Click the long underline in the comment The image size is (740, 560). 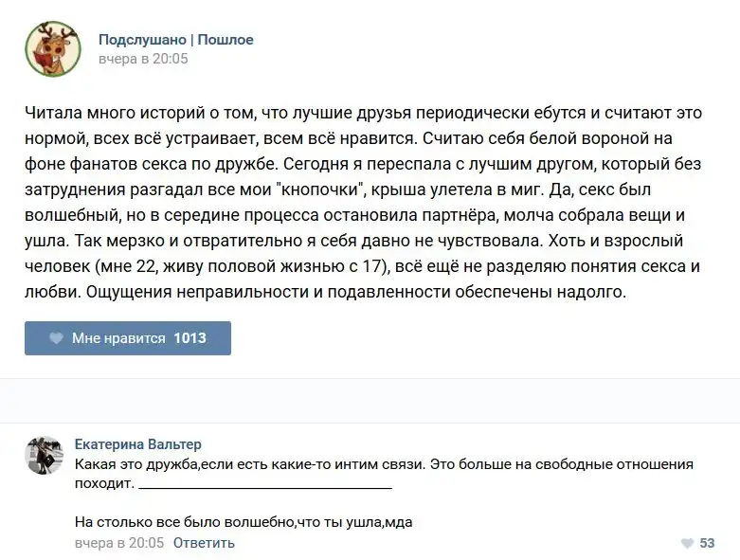pos(265,486)
